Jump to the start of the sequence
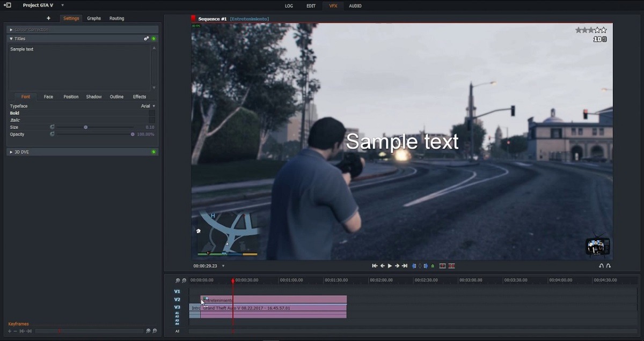 [x=375, y=266]
